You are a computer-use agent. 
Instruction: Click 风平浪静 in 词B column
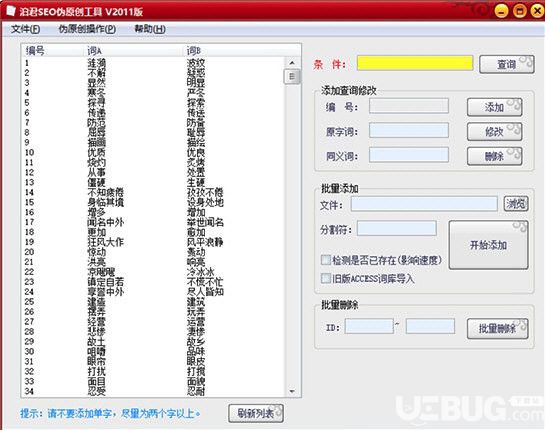coord(205,242)
